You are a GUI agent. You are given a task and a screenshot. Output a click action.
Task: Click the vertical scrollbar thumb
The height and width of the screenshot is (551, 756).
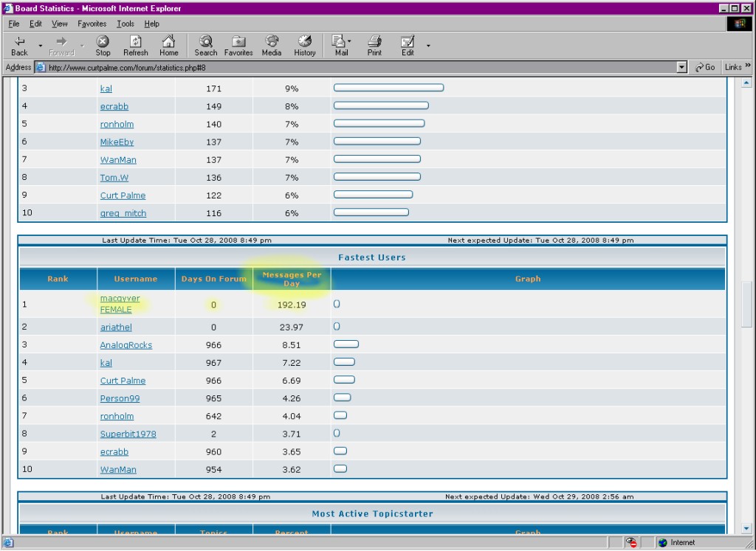point(746,305)
